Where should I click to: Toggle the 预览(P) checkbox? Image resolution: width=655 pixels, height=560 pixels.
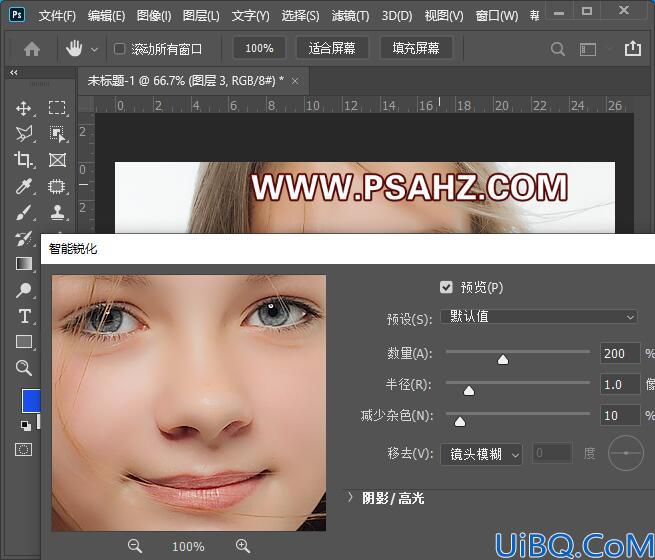[x=446, y=287]
